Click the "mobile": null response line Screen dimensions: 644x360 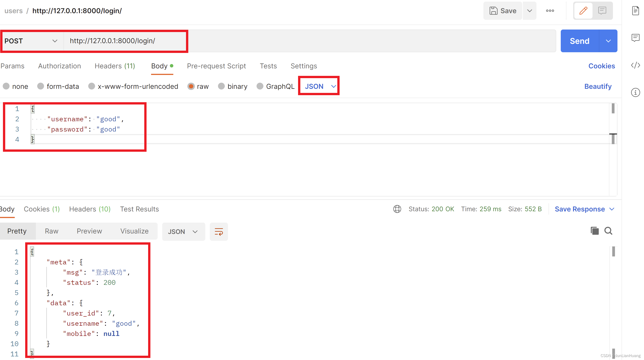pyautogui.click(x=91, y=334)
